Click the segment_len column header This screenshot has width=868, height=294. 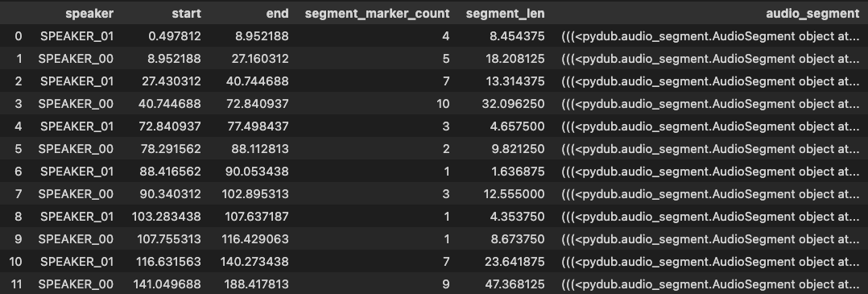coord(505,14)
